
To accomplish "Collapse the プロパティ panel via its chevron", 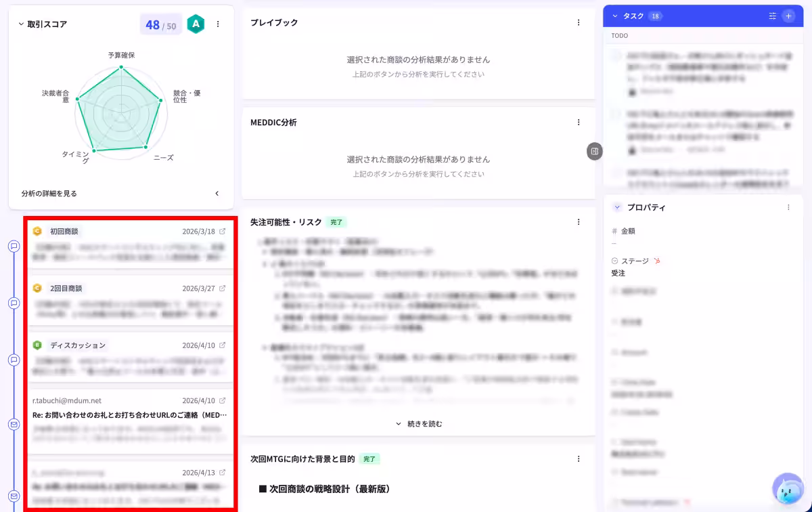I will 617,207.
